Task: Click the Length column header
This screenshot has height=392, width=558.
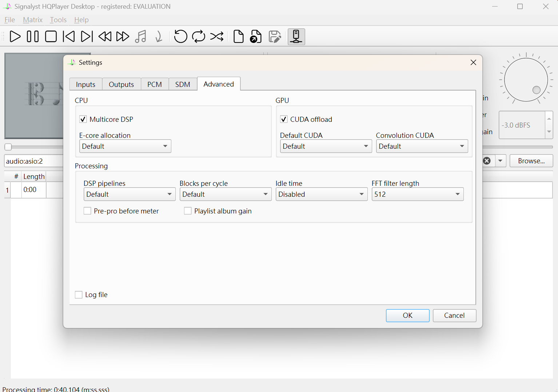Action: (34, 176)
